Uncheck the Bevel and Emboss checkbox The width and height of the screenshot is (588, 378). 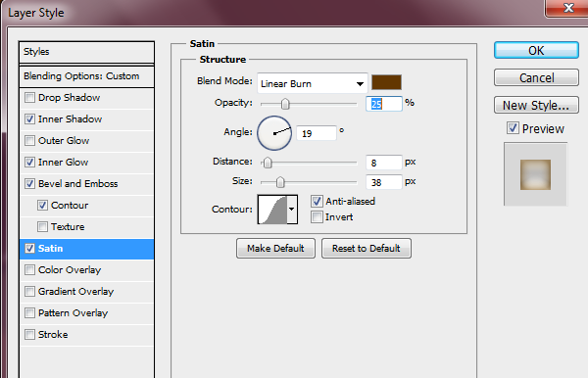pos(29,183)
